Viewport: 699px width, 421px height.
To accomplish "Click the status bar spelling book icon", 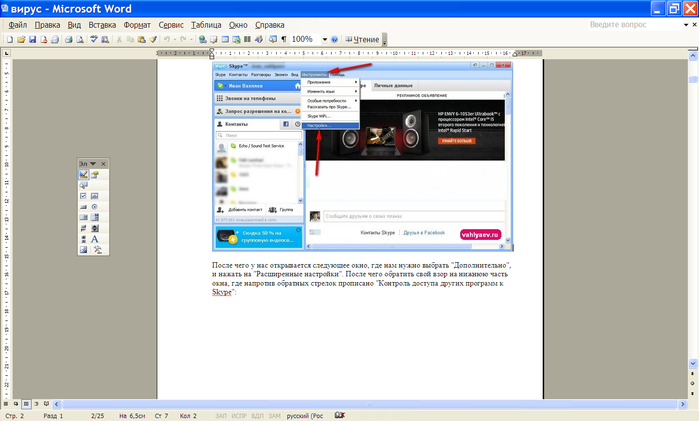I will 339,415.
